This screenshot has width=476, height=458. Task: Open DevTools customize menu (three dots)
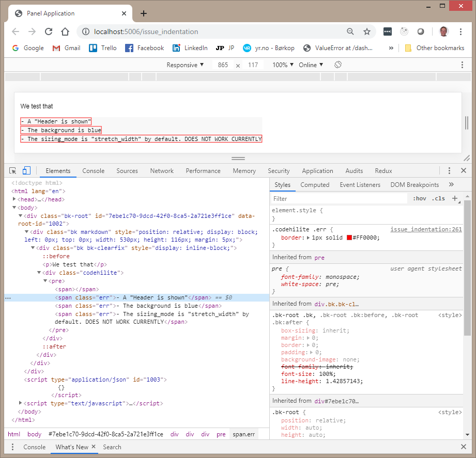point(449,170)
